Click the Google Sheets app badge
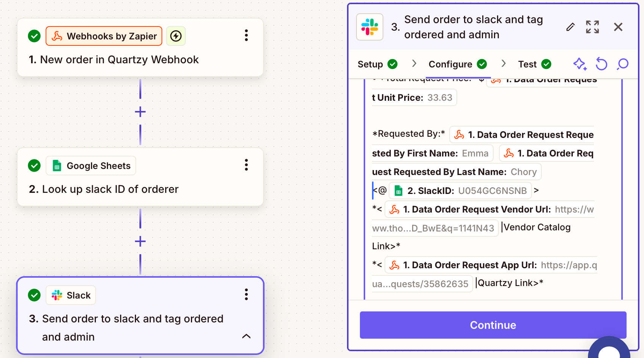 coord(91,166)
